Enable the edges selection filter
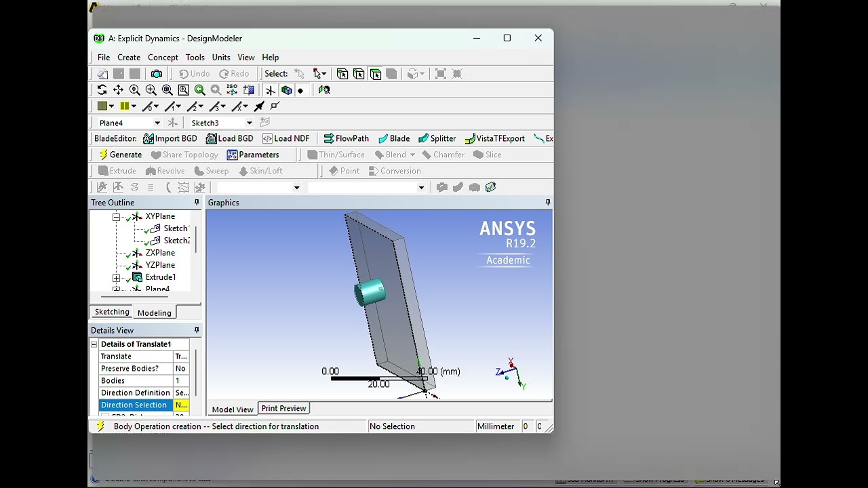 pyautogui.click(x=359, y=74)
